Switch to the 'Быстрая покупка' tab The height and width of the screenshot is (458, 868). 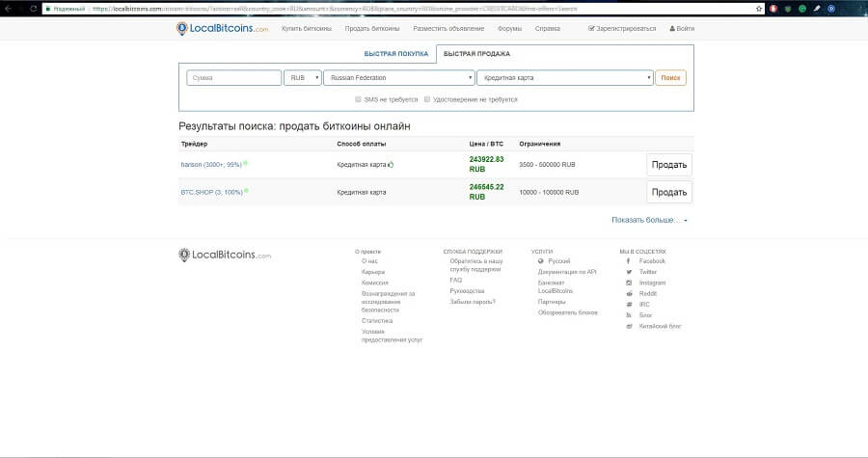click(x=396, y=54)
